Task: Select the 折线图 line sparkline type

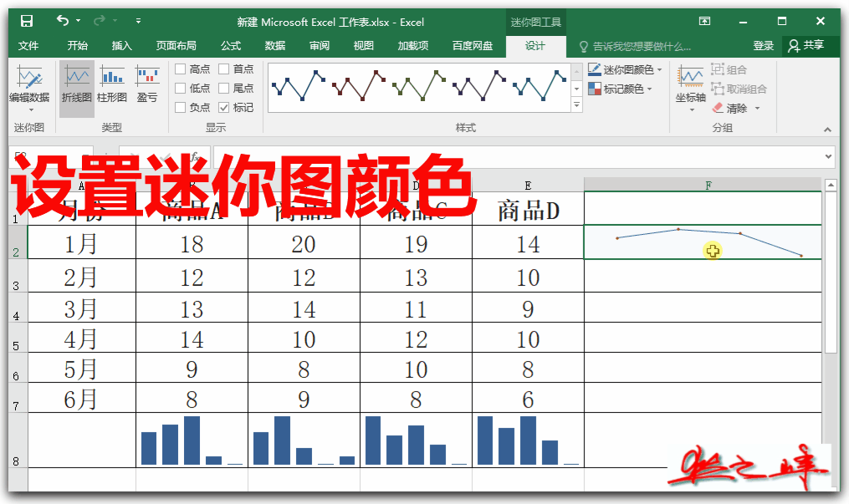Action: (x=77, y=88)
